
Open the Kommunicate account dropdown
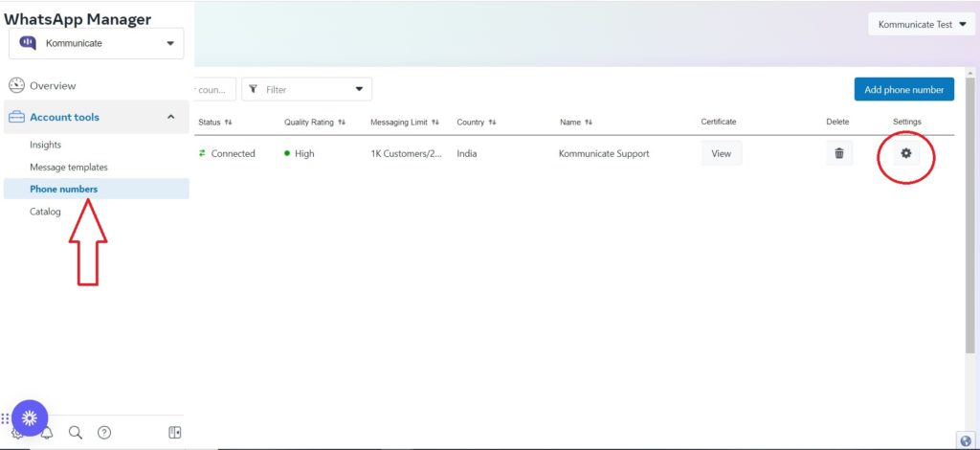[96, 43]
